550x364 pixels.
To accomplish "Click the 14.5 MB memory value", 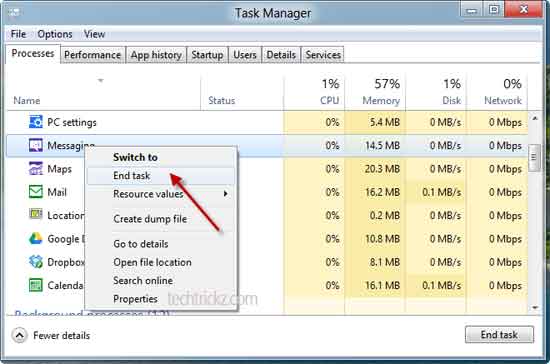I will click(382, 146).
